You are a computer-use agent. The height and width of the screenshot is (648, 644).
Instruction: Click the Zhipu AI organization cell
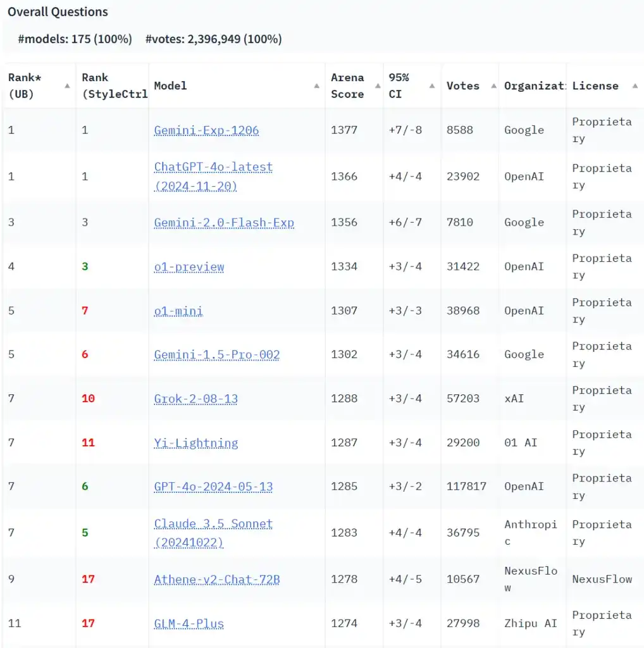tap(530, 623)
